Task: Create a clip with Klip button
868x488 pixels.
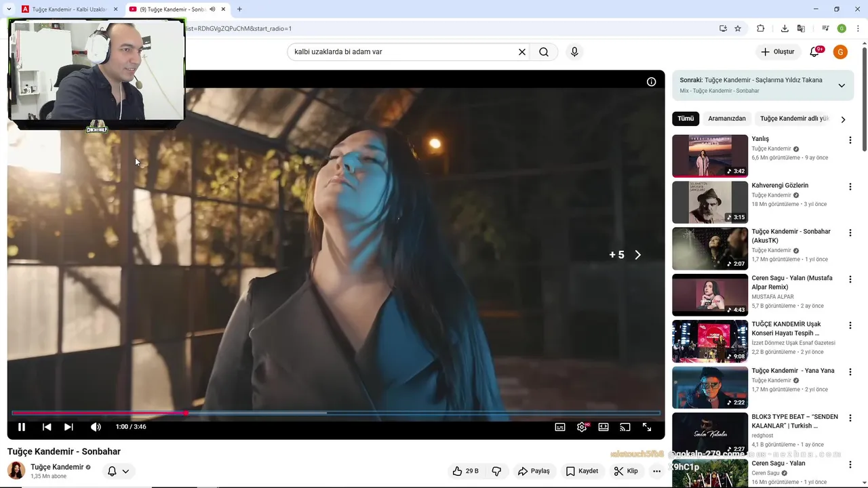Action: click(x=626, y=471)
